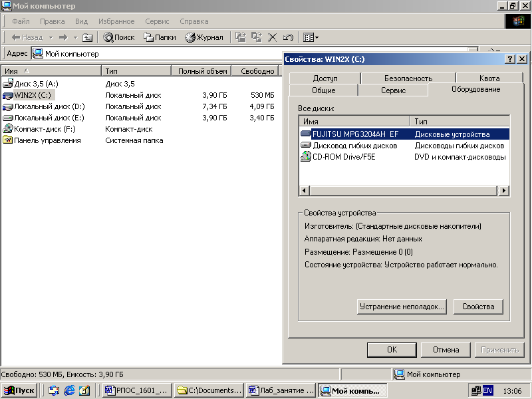Expand the Forward button history arrow
Image resolution: width=532 pixels, height=399 pixels.
coord(75,38)
